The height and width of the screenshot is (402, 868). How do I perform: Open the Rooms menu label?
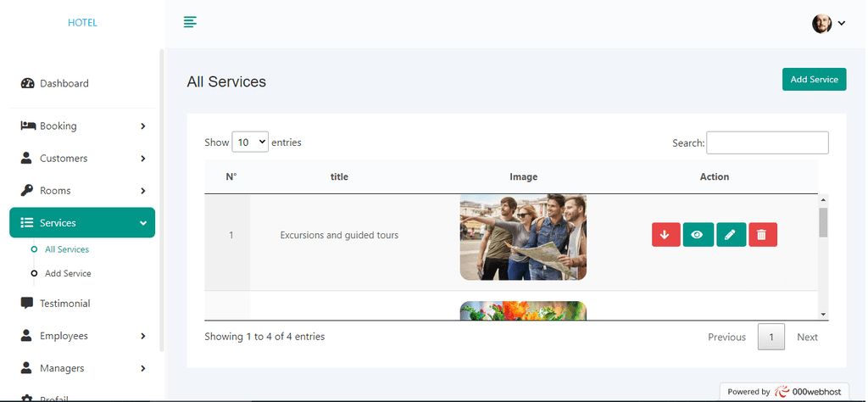(55, 191)
